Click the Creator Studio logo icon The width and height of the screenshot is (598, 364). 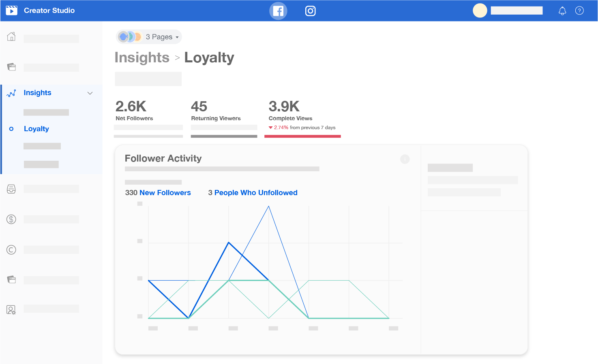[x=12, y=11]
